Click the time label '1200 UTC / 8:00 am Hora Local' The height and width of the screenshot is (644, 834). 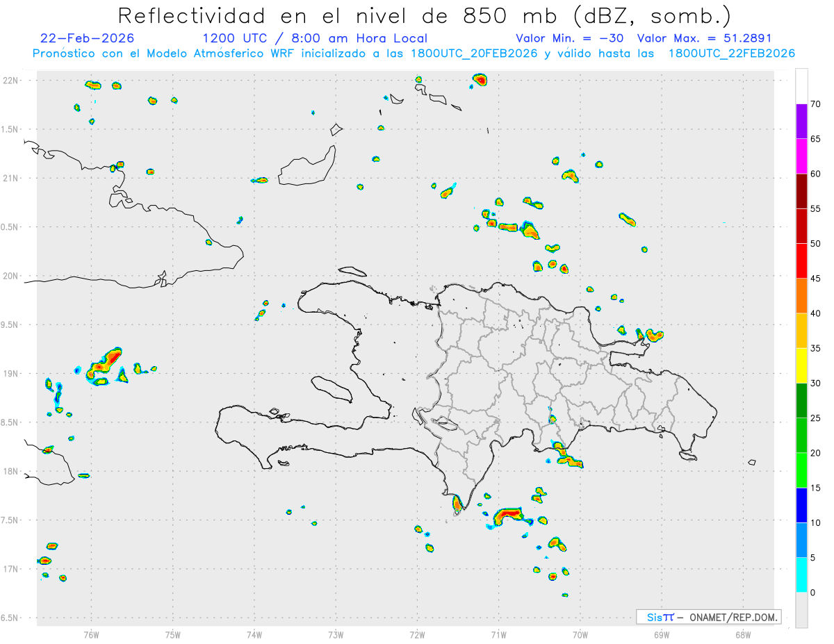pos(315,38)
